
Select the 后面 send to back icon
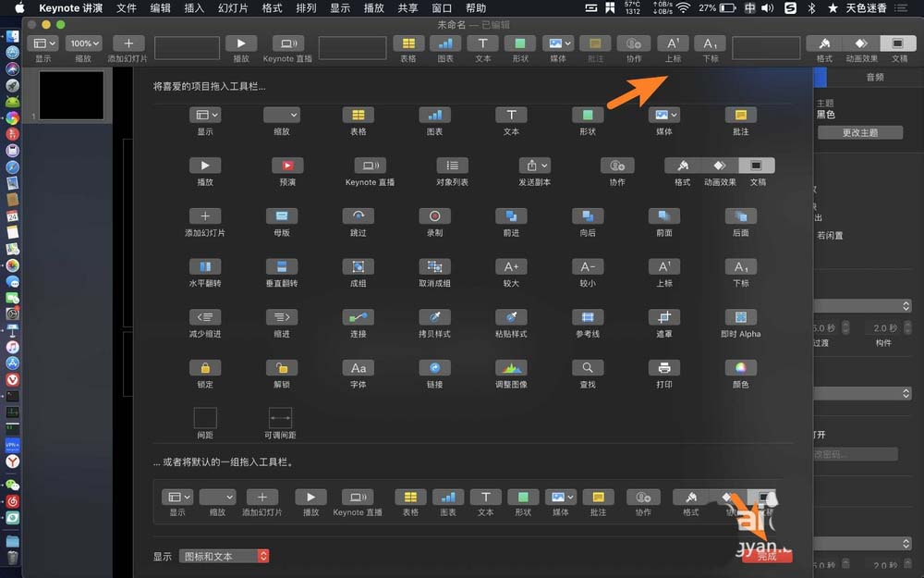[741, 216]
